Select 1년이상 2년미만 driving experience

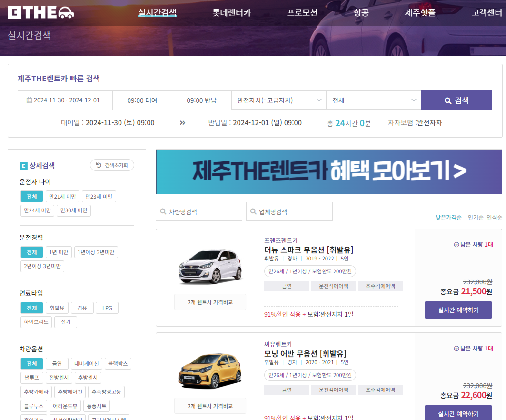[96, 252]
